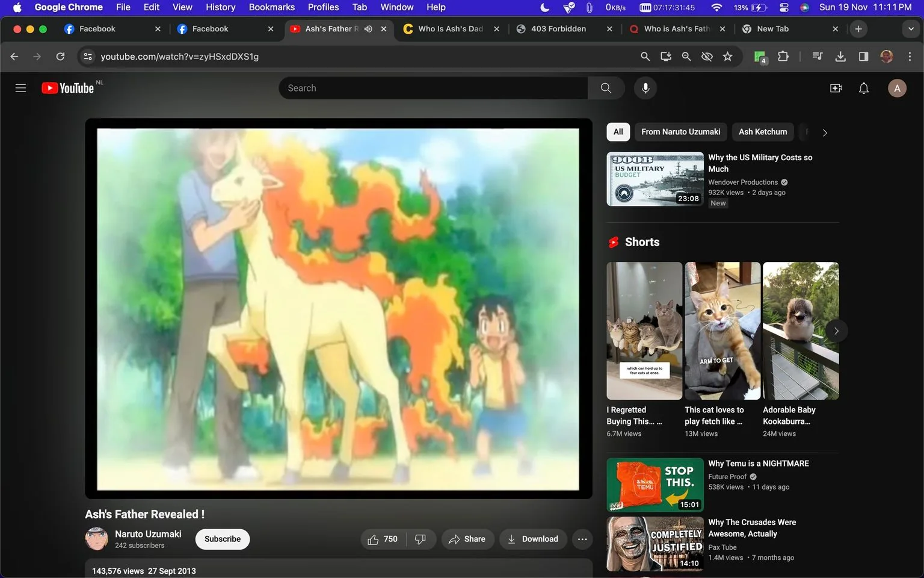Open the Chrome History menu
The image size is (924, 578).
click(x=220, y=7)
